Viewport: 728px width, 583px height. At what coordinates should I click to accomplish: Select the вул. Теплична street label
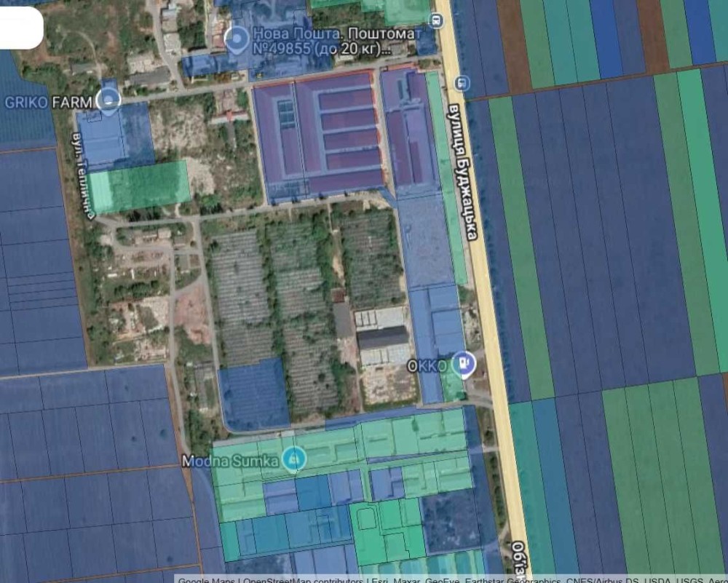[x=84, y=175]
